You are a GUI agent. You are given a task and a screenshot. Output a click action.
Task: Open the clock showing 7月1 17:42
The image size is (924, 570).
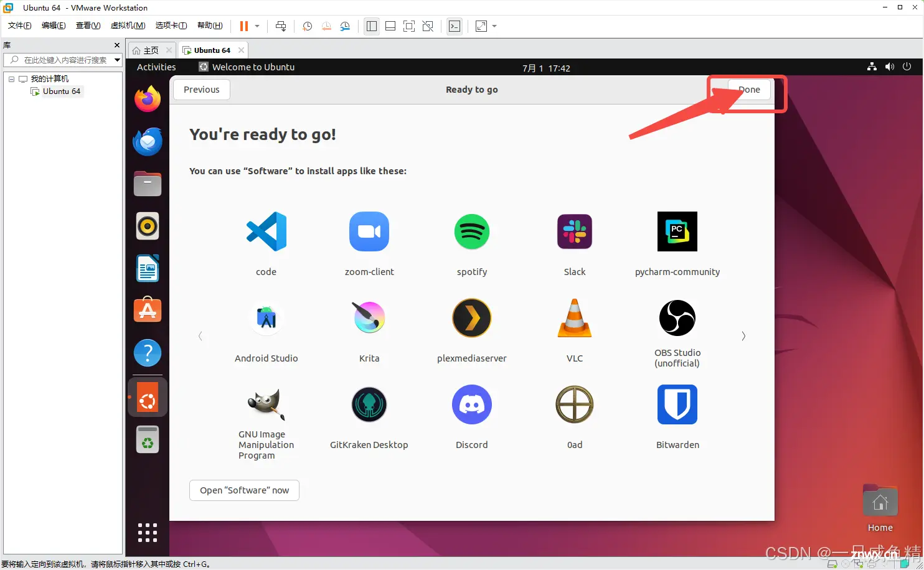point(546,68)
